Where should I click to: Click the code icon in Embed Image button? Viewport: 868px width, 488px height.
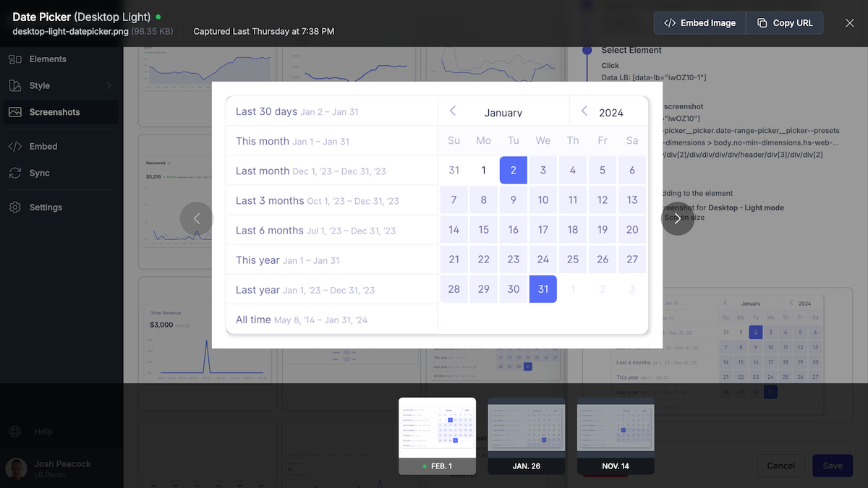pos(670,23)
